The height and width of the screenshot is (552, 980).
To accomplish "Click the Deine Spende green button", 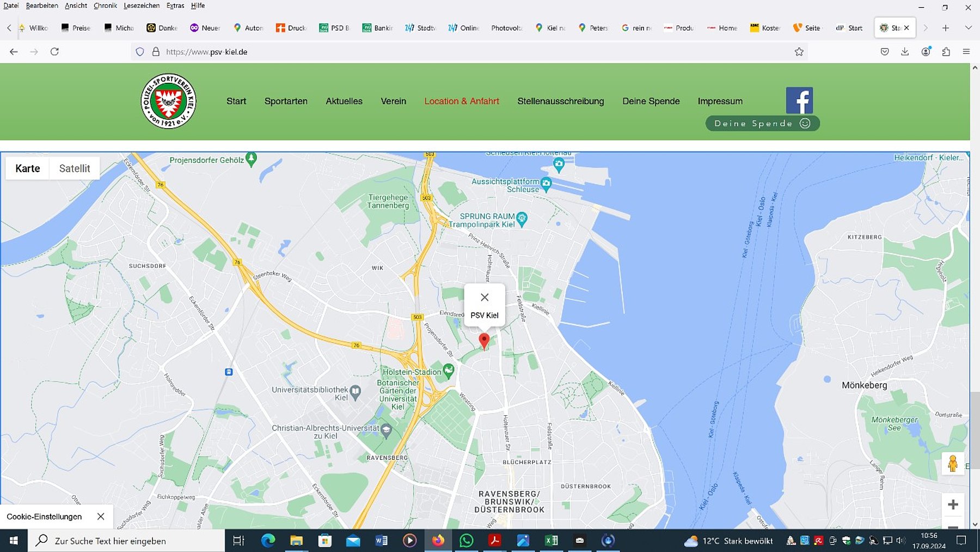I will tap(762, 124).
